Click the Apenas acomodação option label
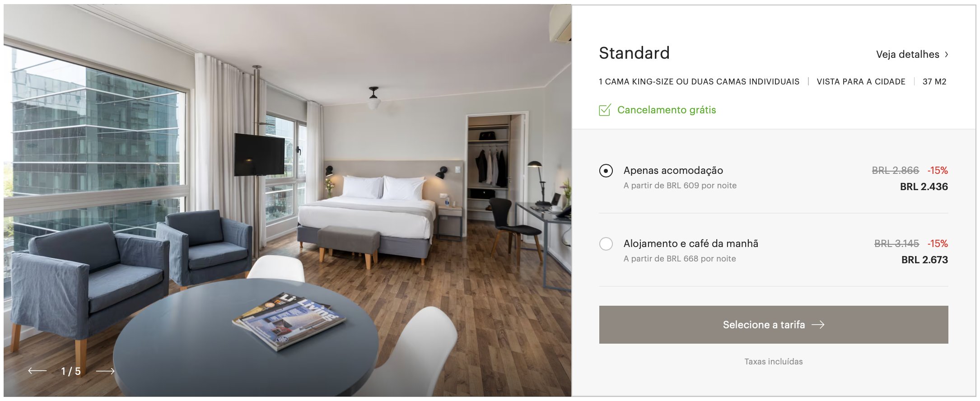The height and width of the screenshot is (401, 980). coord(673,171)
